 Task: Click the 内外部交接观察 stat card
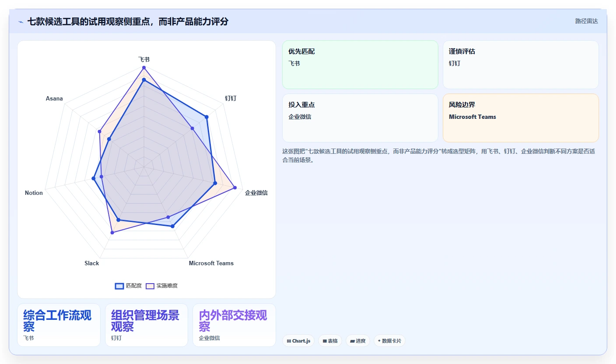click(x=234, y=325)
